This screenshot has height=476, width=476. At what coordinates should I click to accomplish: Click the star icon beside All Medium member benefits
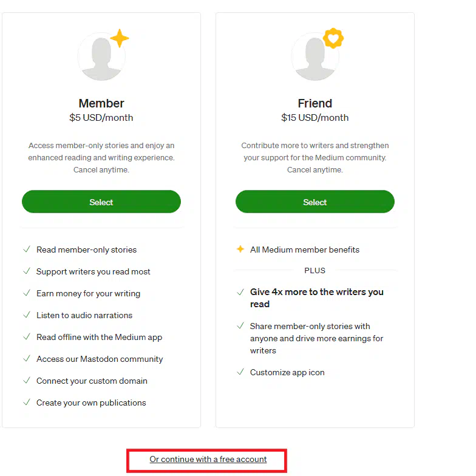pyautogui.click(x=240, y=249)
